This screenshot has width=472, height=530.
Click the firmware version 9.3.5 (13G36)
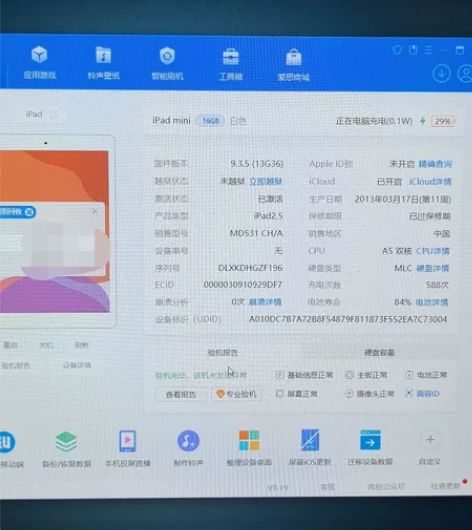point(257,164)
